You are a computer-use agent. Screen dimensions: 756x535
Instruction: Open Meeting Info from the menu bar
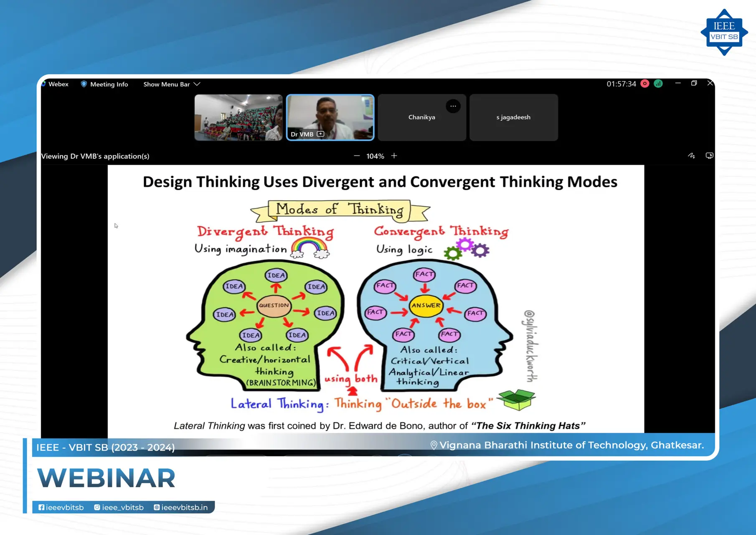(x=109, y=84)
